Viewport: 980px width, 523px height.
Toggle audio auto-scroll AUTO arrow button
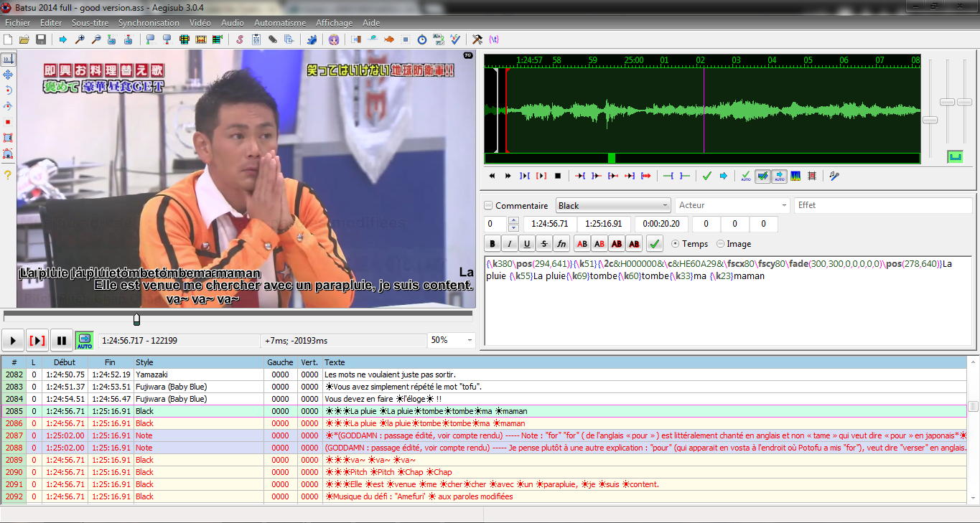pos(779,176)
